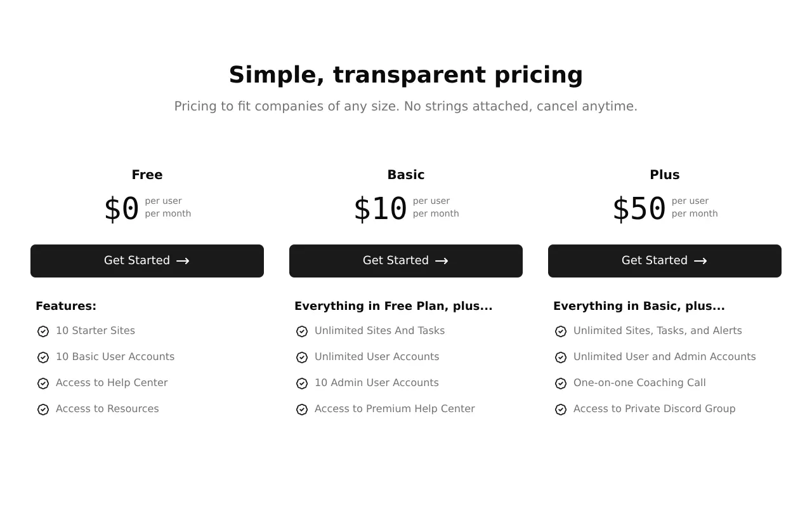Click the Simple, transparent pricing heading
Screen dimensions: 812x508
406,75
